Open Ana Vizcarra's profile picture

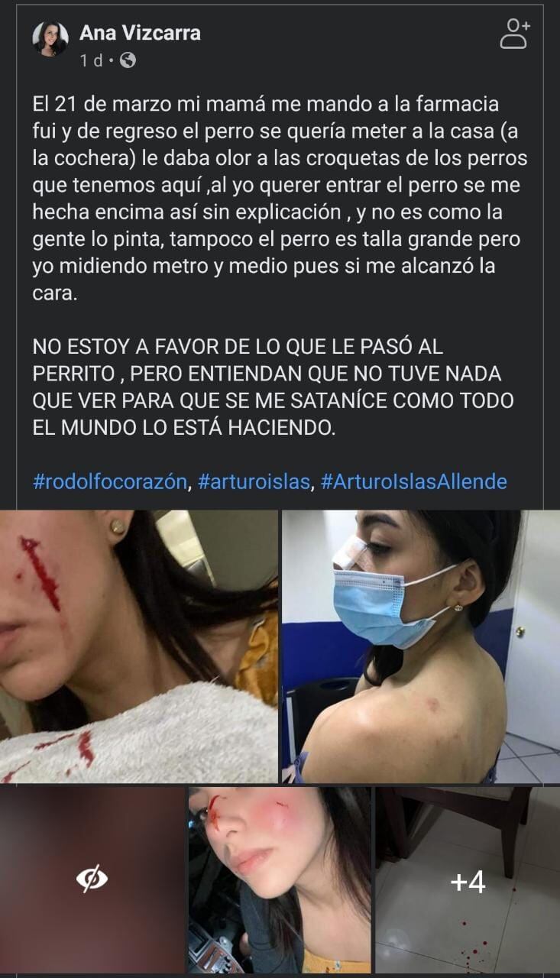coord(50,39)
